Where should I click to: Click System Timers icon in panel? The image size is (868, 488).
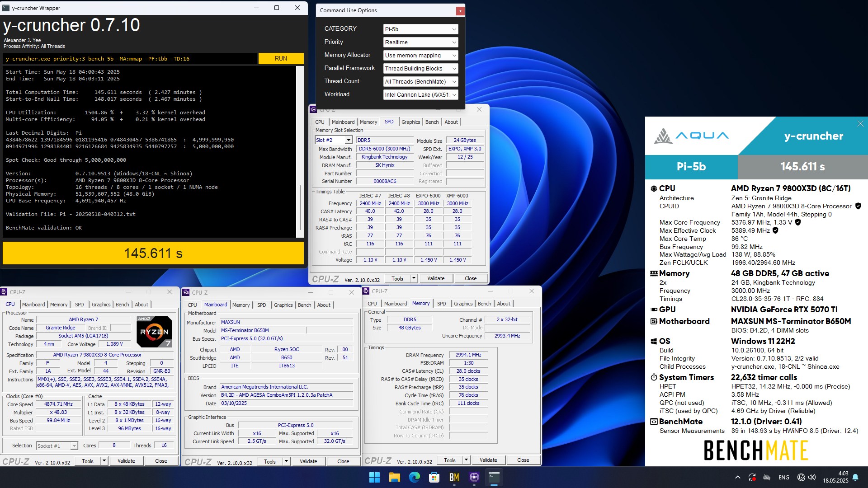pyautogui.click(x=654, y=377)
